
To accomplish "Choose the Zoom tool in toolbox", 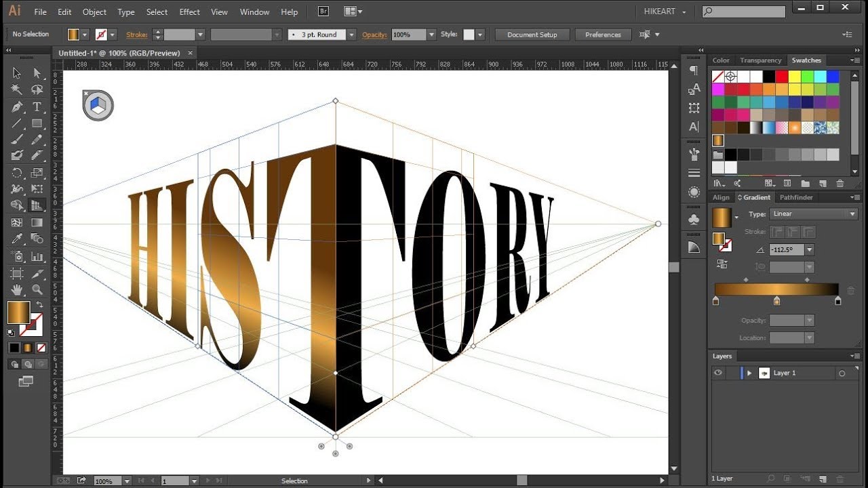I will coord(37,289).
